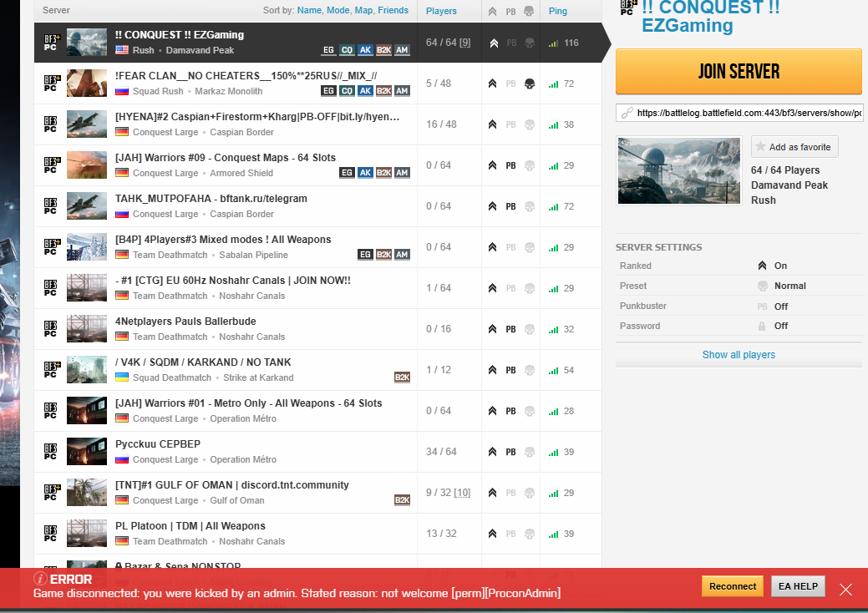Select [JAH] Warriors #01 Metro Only server
868x613 pixels.
click(317, 411)
